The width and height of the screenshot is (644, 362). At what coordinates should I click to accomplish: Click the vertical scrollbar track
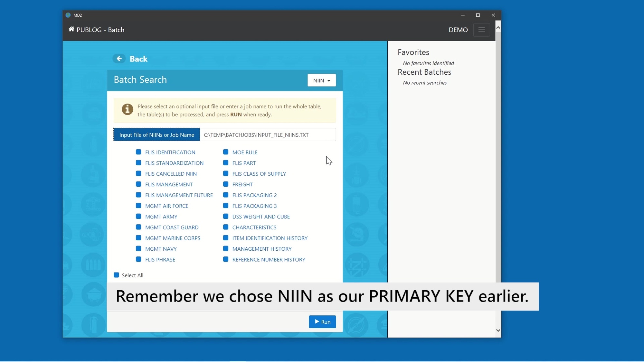pyautogui.click(x=498, y=161)
